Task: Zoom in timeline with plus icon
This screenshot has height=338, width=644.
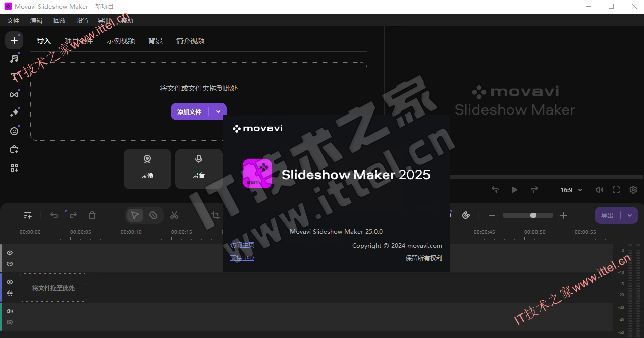Action: [564, 215]
